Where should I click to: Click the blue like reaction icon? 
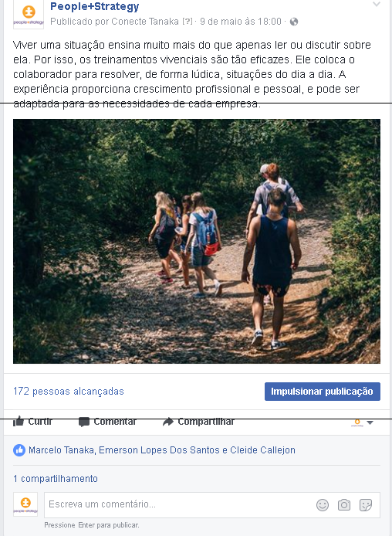point(19,450)
